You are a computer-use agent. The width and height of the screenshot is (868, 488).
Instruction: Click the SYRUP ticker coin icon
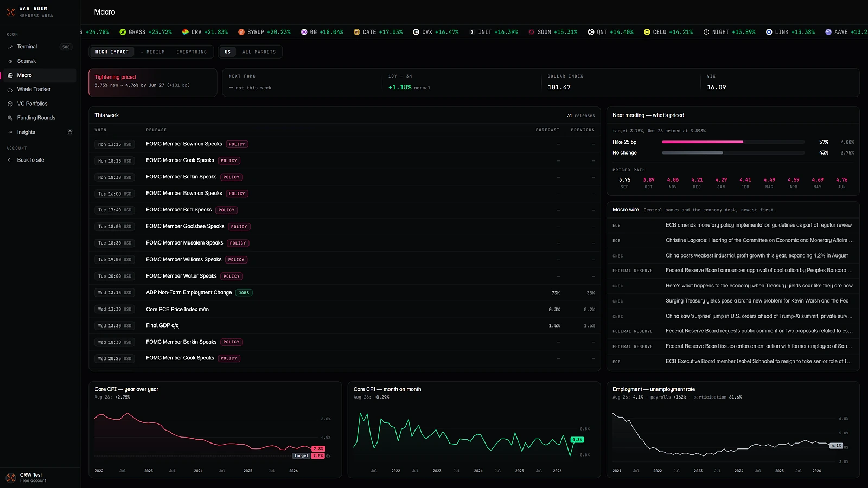[x=241, y=32]
